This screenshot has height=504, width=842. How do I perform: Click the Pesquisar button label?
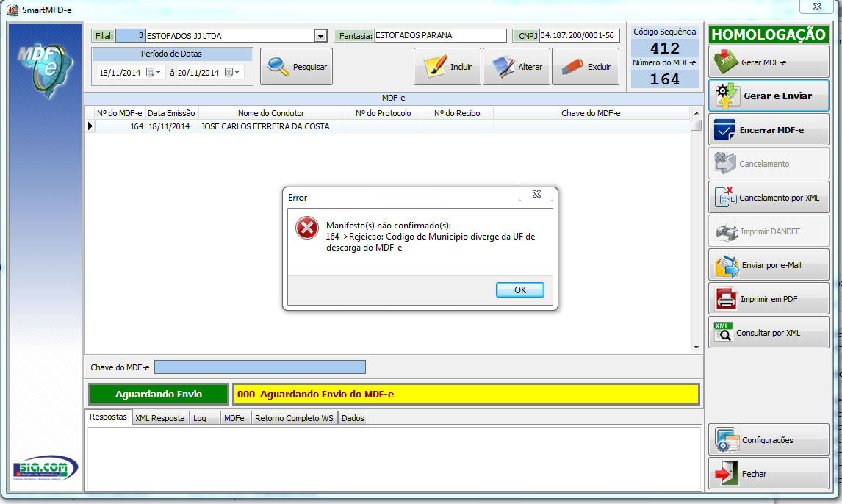click(x=310, y=67)
